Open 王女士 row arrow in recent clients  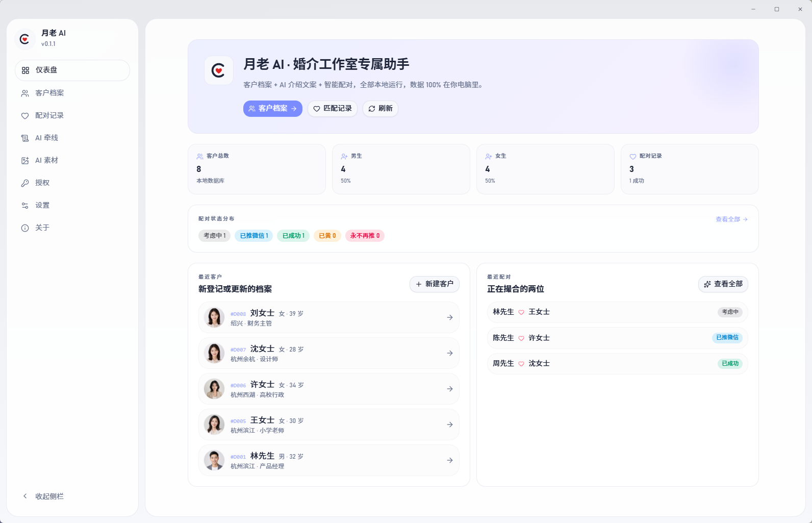[x=450, y=425]
